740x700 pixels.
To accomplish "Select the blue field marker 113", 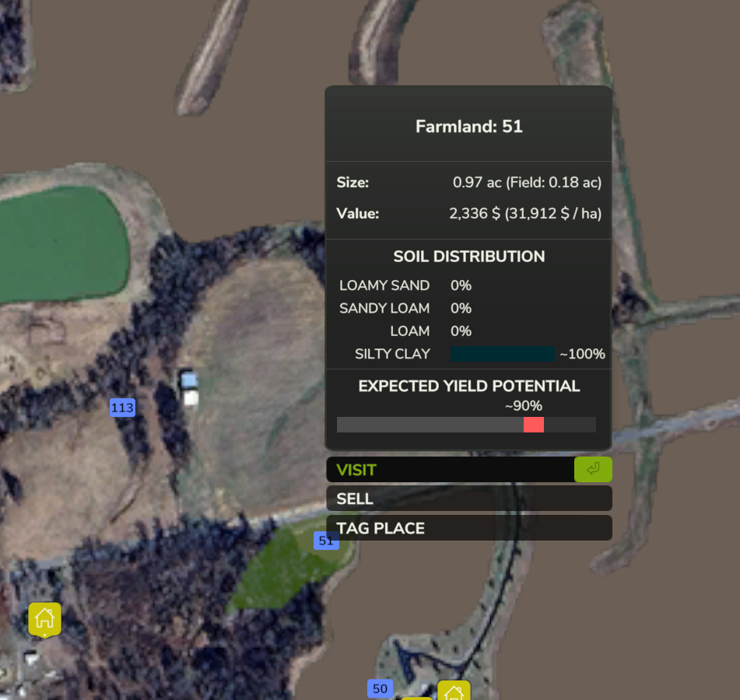I will point(122,408).
